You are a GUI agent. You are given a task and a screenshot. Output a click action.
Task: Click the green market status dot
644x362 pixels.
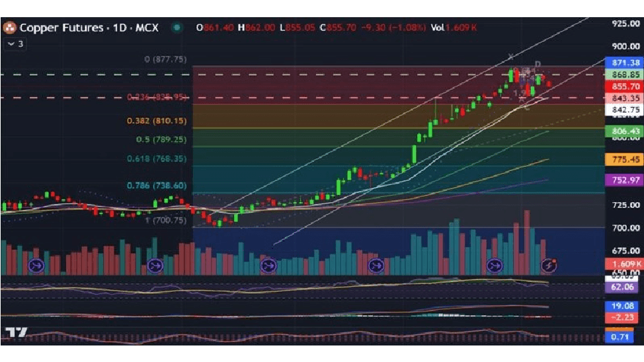coord(177,28)
